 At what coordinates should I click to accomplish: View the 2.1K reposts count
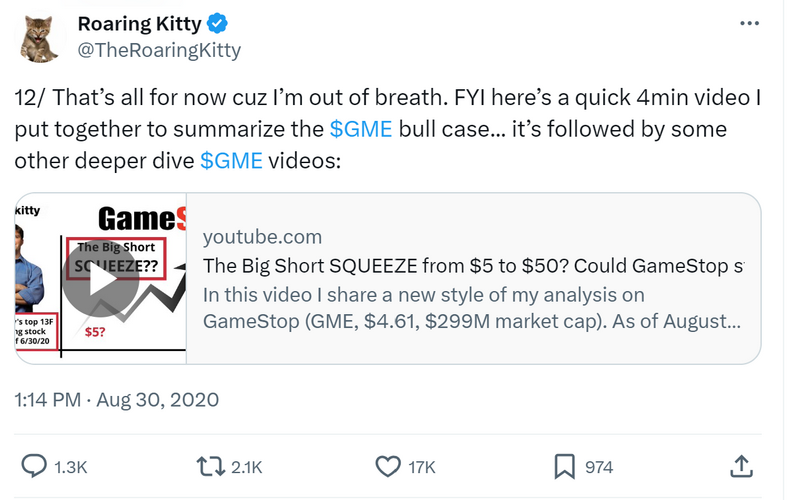[246, 467]
